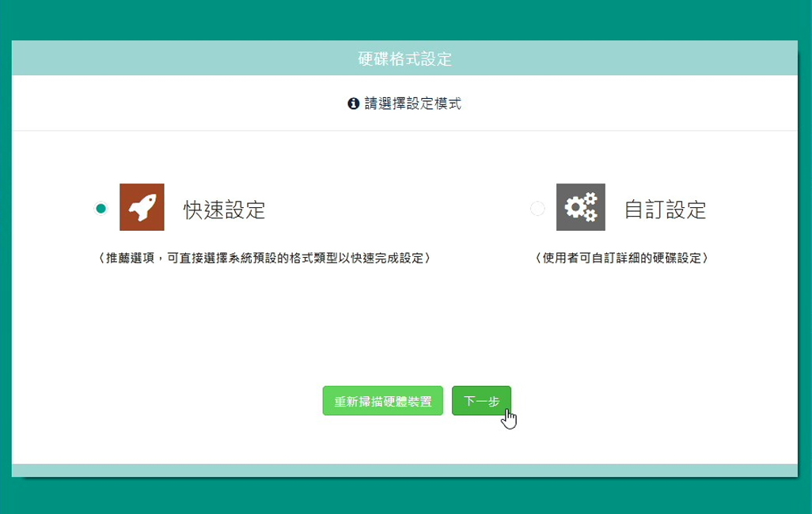Select the 快速設定 radio button
The width and height of the screenshot is (812, 514).
pyautogui.click(x=101, y=209)
